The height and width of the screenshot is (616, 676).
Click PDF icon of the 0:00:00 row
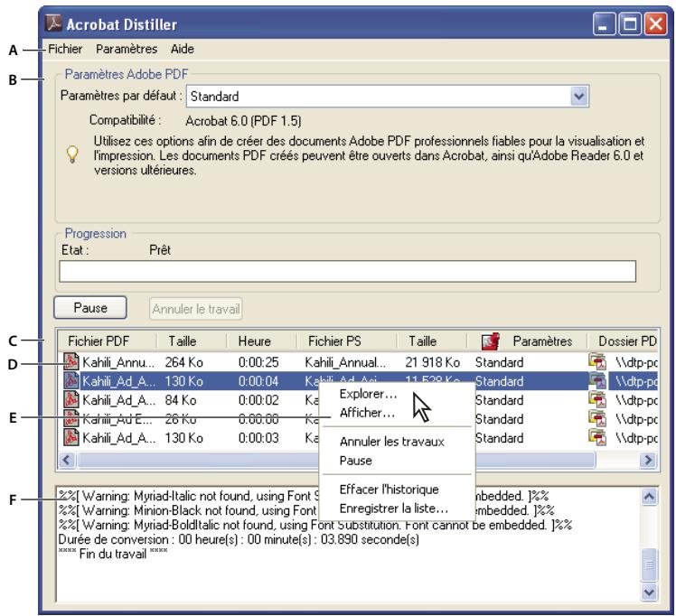pyautogui.click(x=71, y=418)
